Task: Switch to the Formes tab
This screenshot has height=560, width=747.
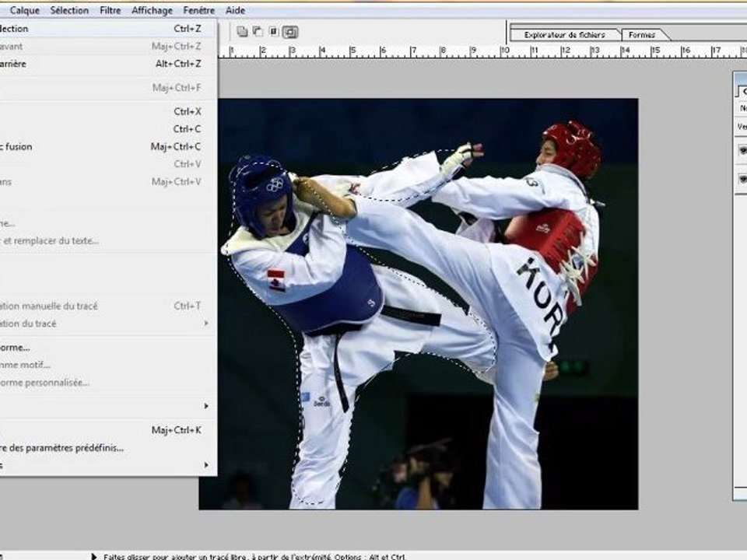Action: click(642, 35)
